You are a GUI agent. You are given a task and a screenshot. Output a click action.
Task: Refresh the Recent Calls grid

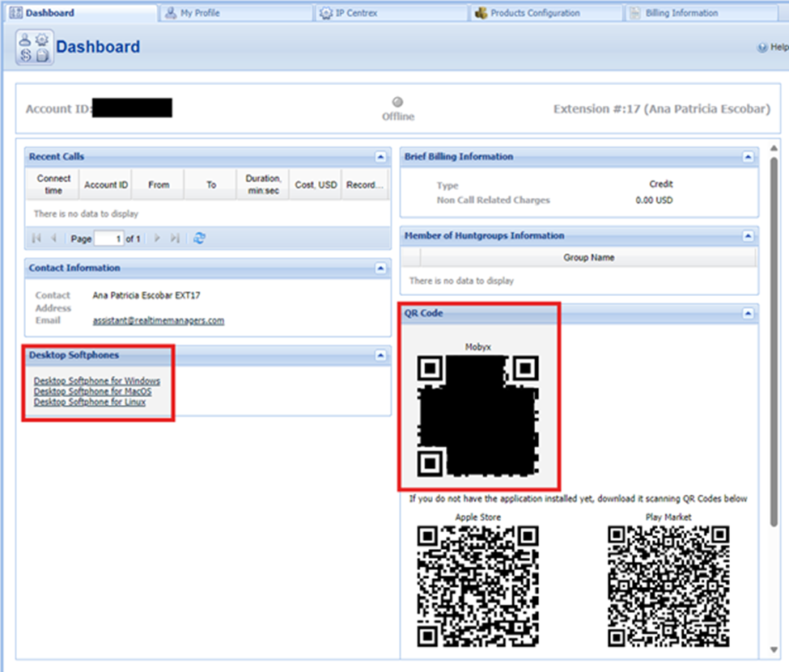tap(199, 239)
